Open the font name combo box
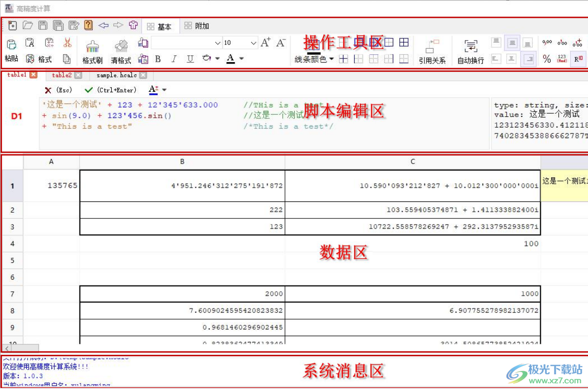The height and width of the screenshot is (389, 588). pos(187,43)
